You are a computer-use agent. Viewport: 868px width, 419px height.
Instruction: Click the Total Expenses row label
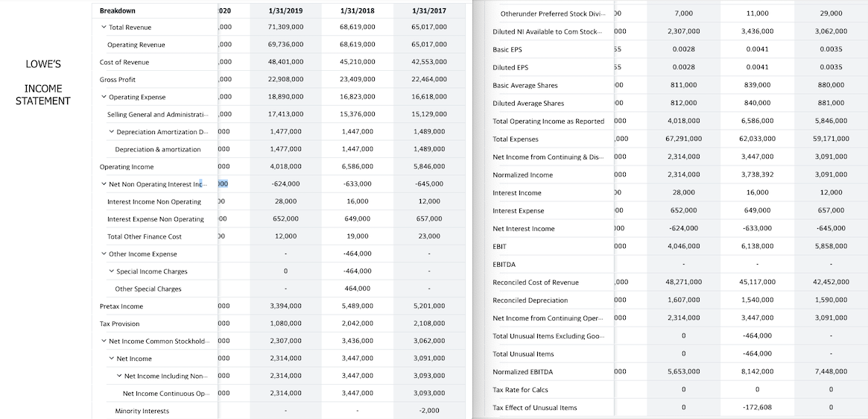516,139
